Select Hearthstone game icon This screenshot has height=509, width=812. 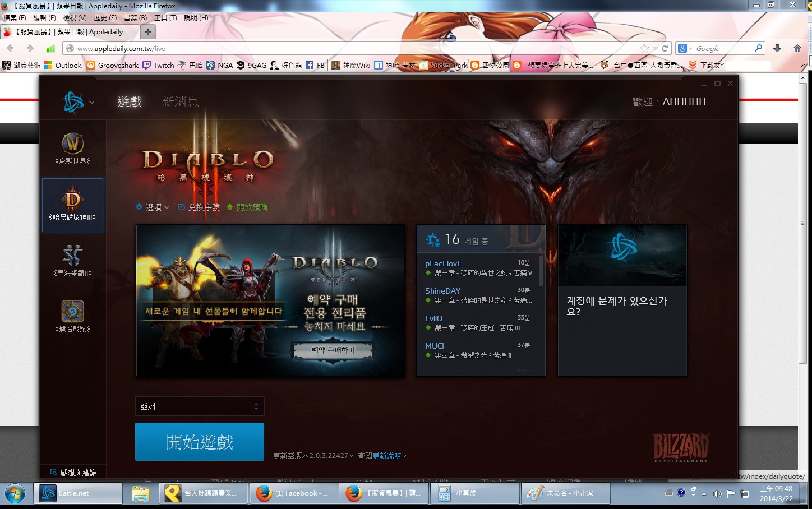point(72,317)
